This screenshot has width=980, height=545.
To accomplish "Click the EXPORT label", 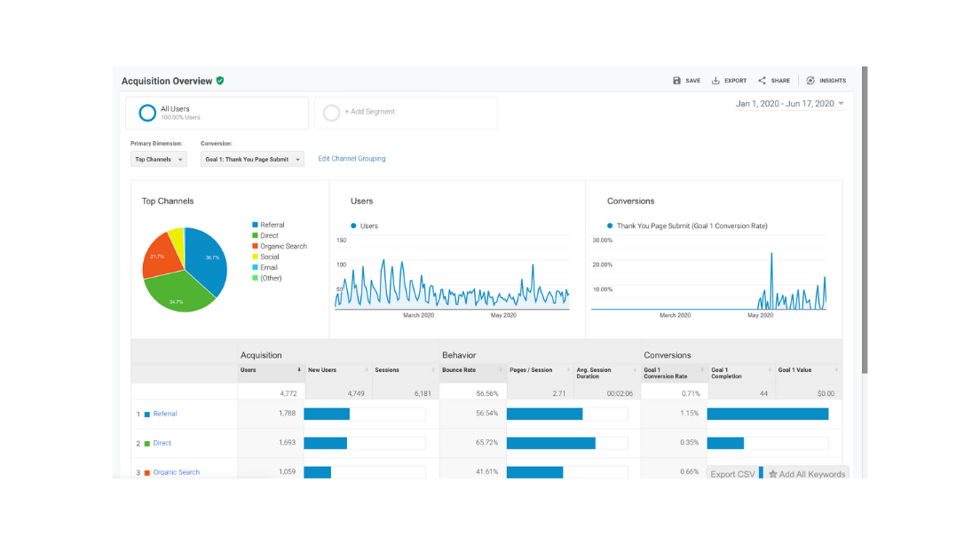I will (x=736, y=81).
